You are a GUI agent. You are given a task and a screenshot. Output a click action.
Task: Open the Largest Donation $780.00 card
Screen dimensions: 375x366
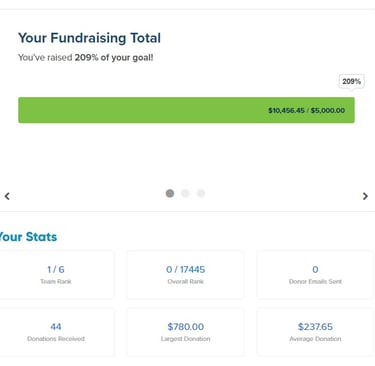[x=185, y=332]
